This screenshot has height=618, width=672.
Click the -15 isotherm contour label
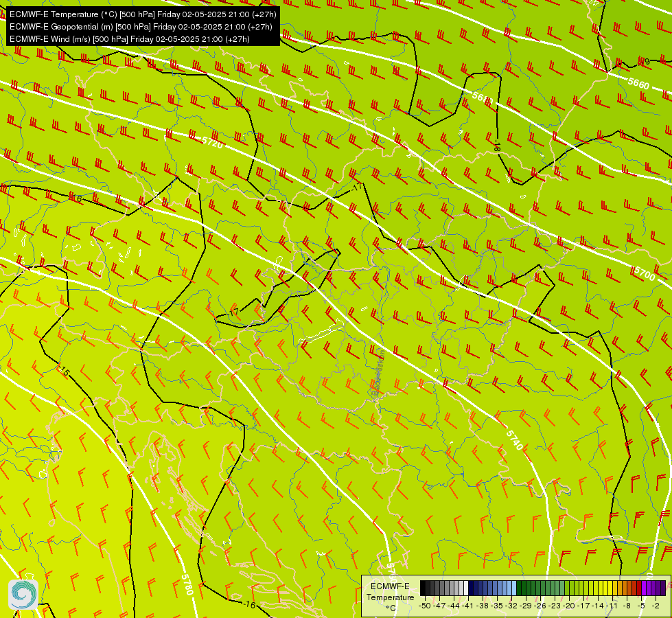click(x=64, y=371)
